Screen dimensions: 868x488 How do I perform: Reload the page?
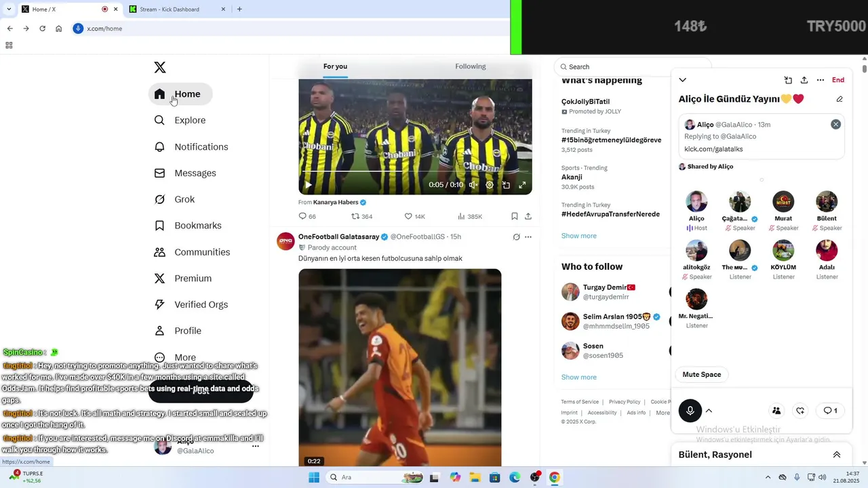[x=42, y=28]
